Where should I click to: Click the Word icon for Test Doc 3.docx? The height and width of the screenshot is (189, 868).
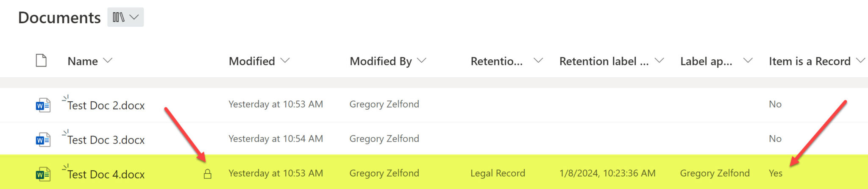tap(43, 139)
